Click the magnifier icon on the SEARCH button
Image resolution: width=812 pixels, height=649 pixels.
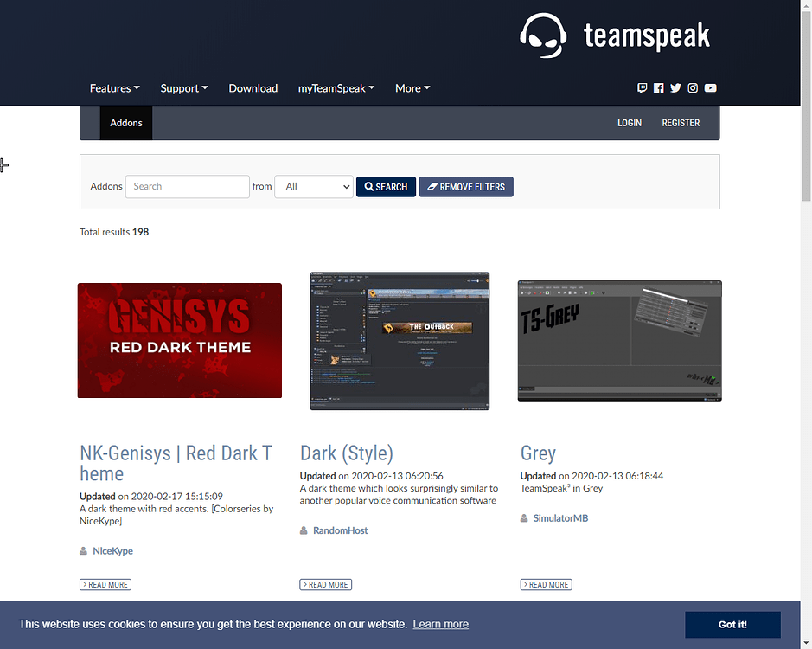click(370, 186)
